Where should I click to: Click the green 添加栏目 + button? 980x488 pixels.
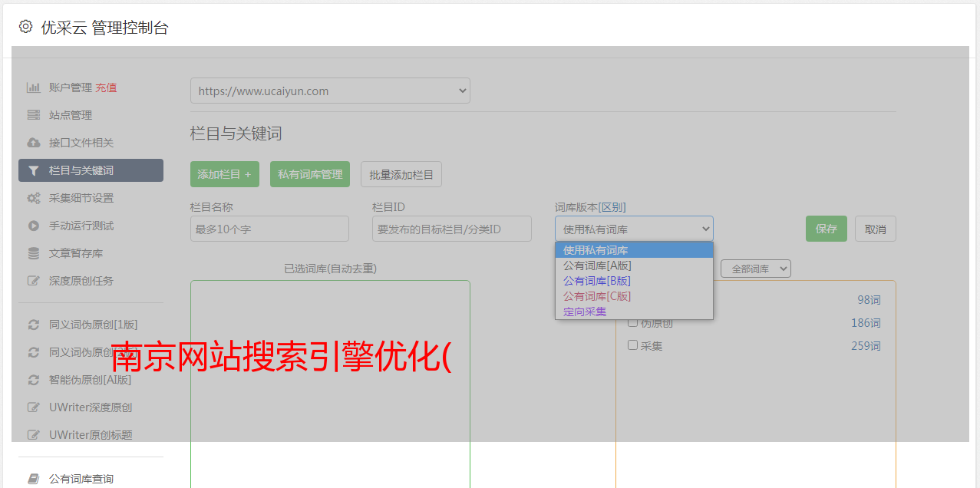pos(224,174)
